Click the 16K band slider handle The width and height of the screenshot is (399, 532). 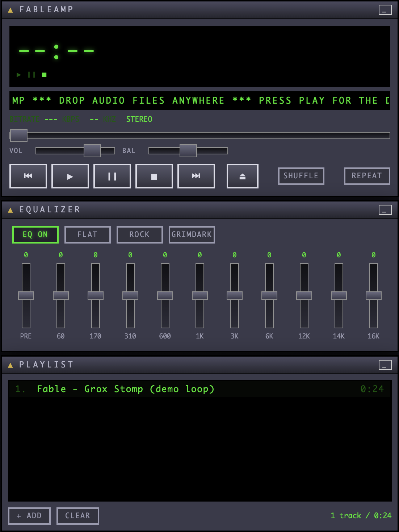374,296
